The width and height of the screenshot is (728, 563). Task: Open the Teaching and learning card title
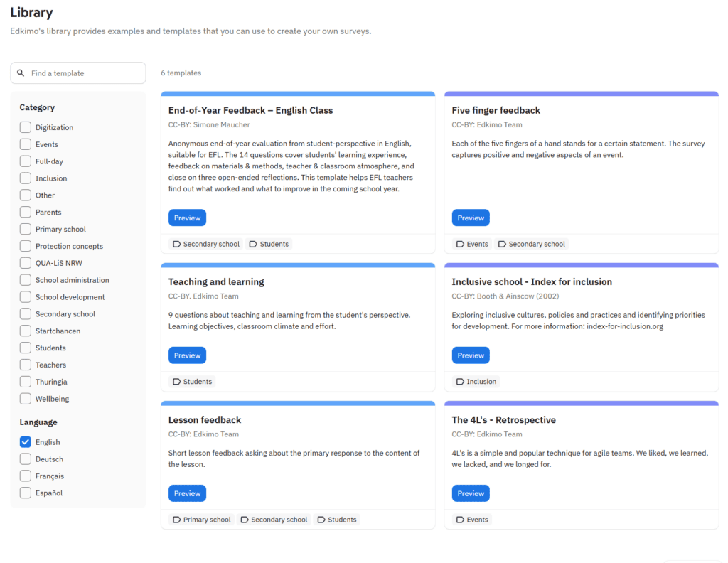tap(216, 281)
